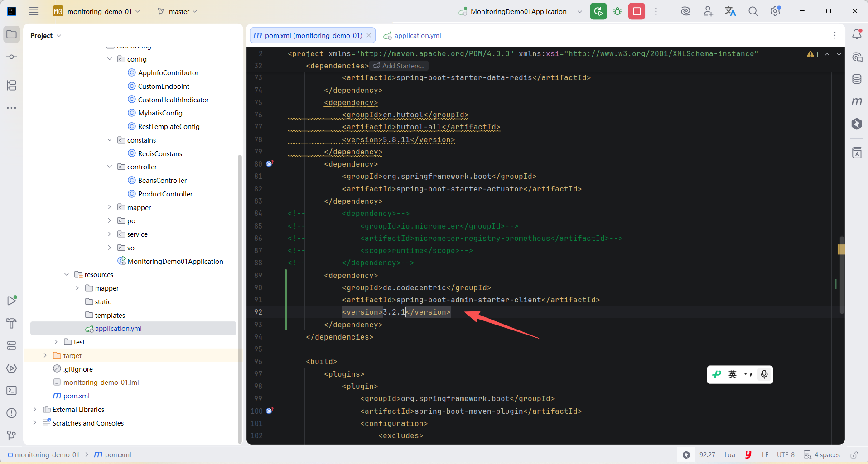Click the Debug bug icon
Image resolution: width=868 pixels, height=464 pixels.
coord(617,11)
